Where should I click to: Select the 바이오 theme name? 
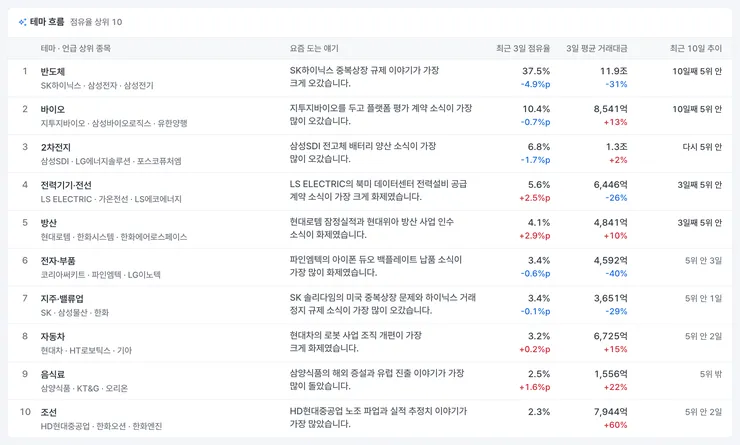(53, 109)
